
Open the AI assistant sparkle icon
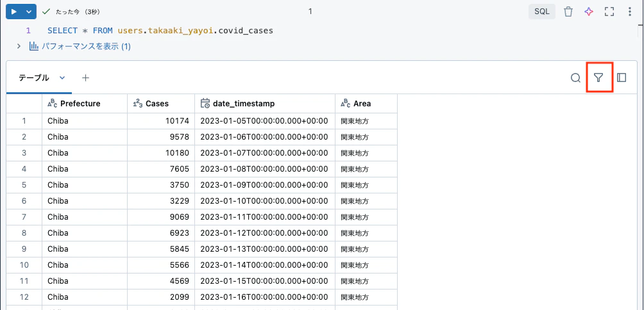pos(589,12)
